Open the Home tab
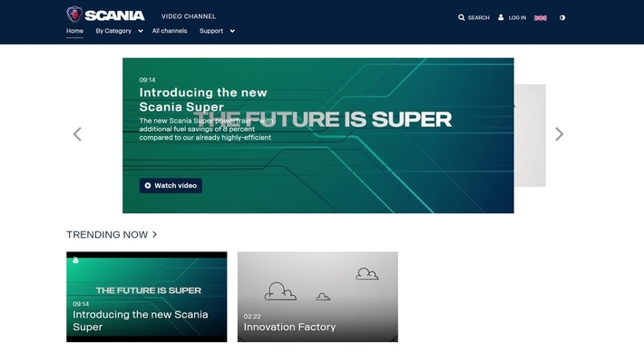 [x=74, y=31]
